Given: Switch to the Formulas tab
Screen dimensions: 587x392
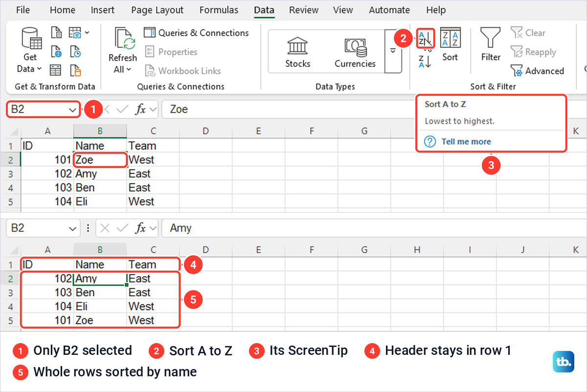Looking at the screenshot, I should [219, 10].
